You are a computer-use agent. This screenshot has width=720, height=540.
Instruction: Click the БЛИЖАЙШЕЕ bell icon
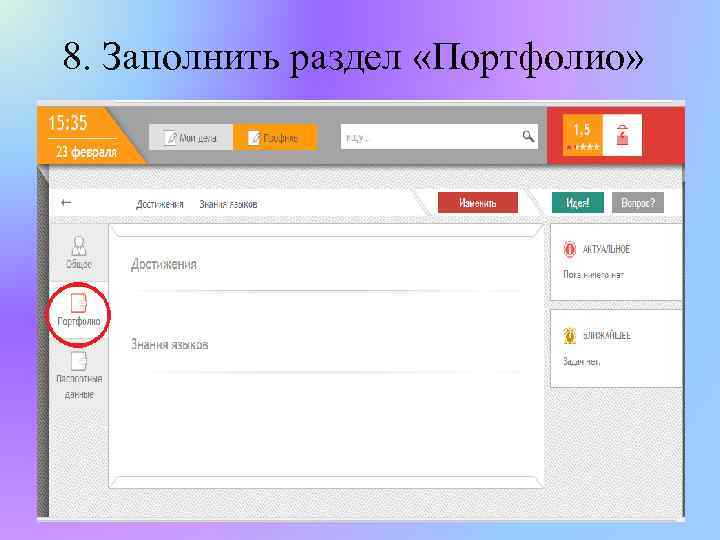(x=569, y=336)
